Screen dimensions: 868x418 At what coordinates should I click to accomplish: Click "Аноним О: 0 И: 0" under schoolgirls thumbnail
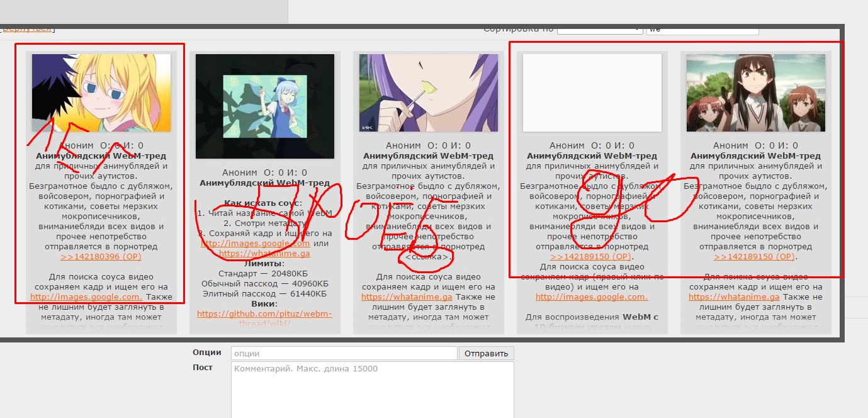756,145
